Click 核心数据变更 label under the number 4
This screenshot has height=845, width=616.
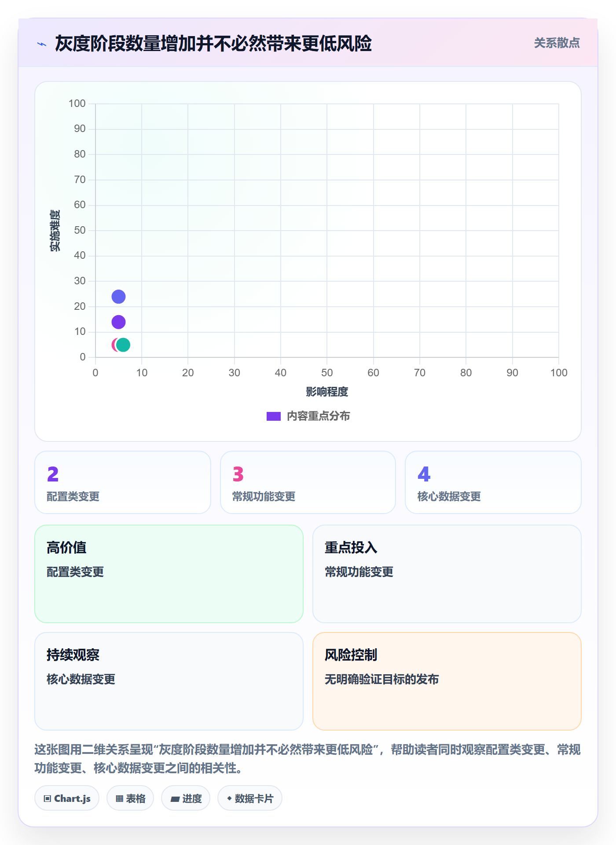point(449,496)
